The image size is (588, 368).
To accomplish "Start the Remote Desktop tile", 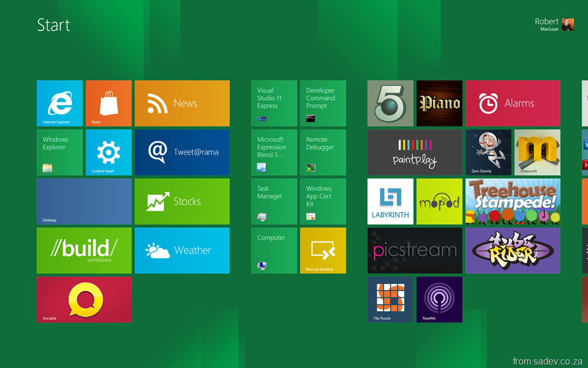I will tap(323, 251).
